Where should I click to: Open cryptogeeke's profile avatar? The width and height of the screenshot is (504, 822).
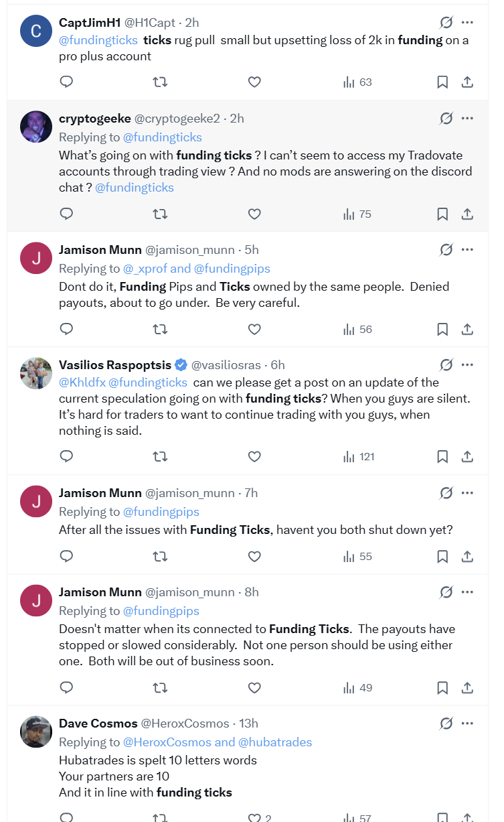coord(36,127)
